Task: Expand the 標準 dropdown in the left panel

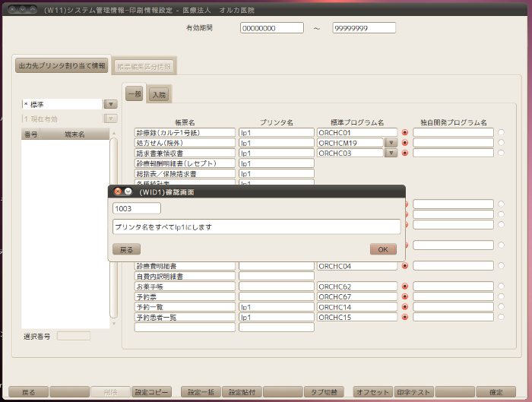Action: 110,104
